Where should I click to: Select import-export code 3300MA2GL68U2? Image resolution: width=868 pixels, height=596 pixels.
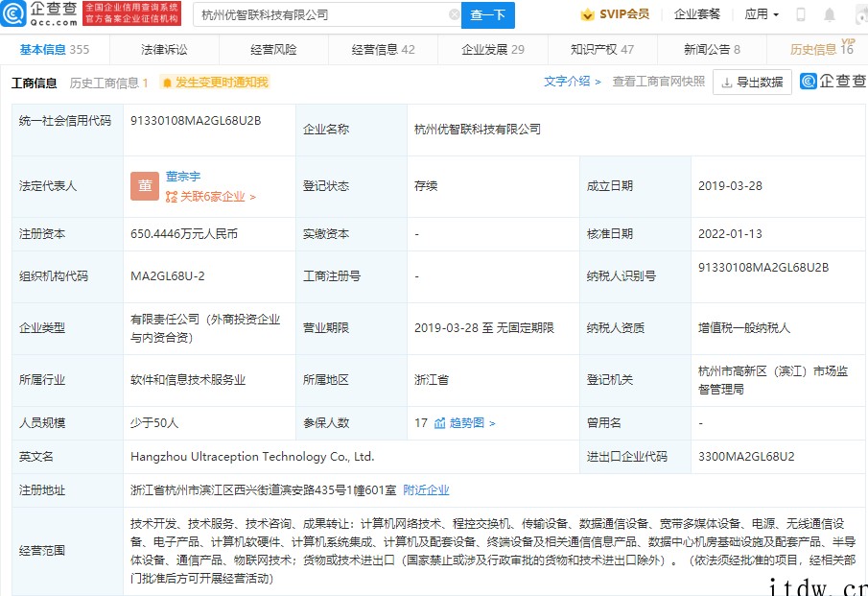click(x=745, y=457)
